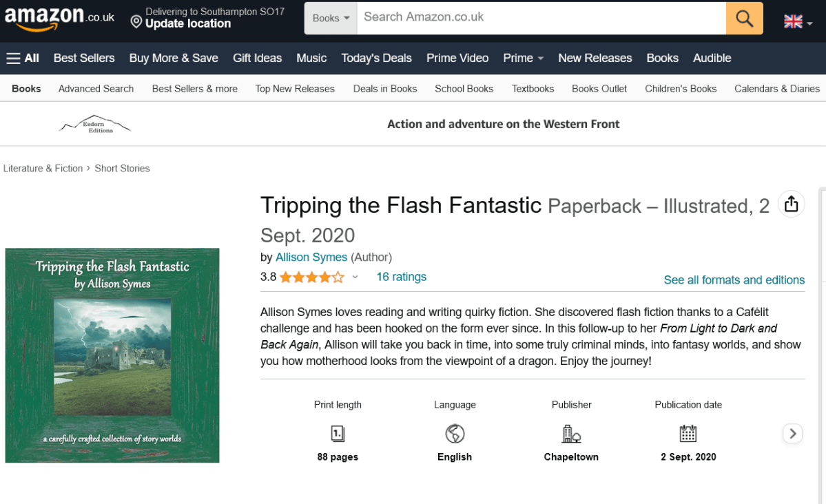Image resolution: width=826 pixels, height=504 pixels.
Task: Open the Books search category dropdown
Action: [x=331, y=19]
